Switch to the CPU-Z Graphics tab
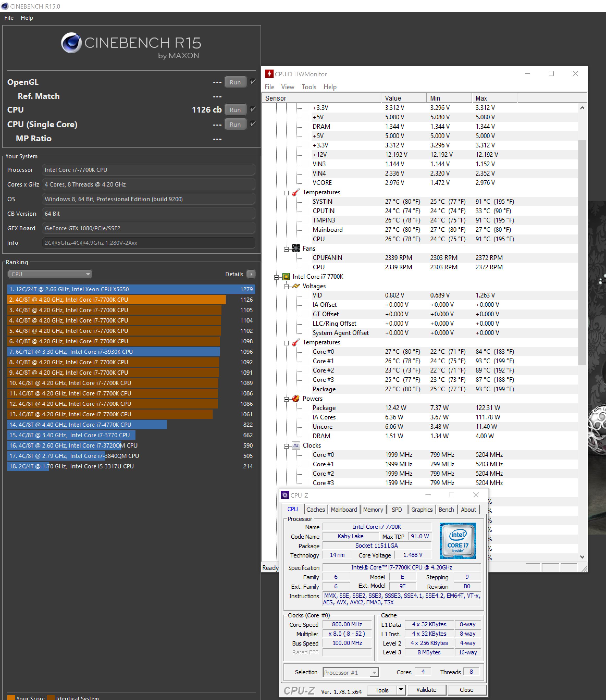Image resolution: width=606 pixels, height=700 pixels. click(x=422, y=510)
